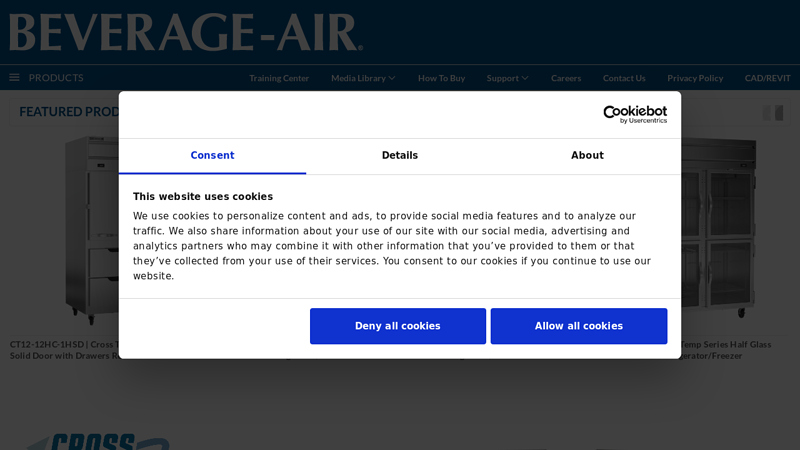Click the CT12-12HC-1HSD refrigerator product image
This screenshot has height=450, width=800.
pyautogui.click(x=90, y=230)
